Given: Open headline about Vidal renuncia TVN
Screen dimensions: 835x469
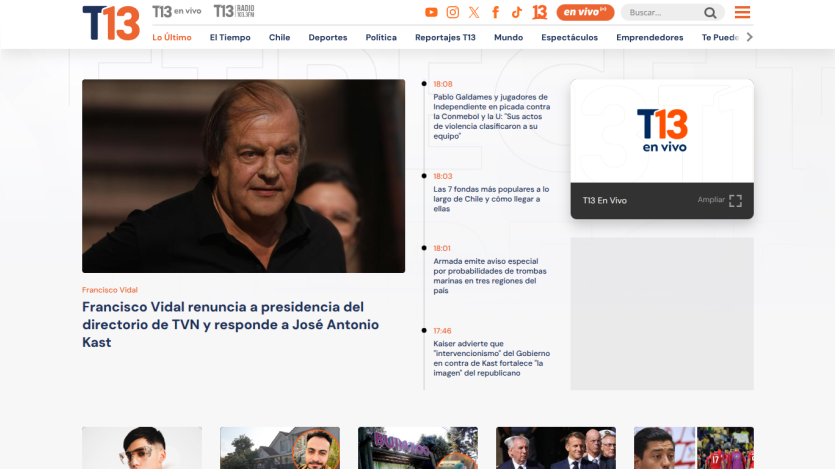Looking at the screenshot, I should coord(231,324).
